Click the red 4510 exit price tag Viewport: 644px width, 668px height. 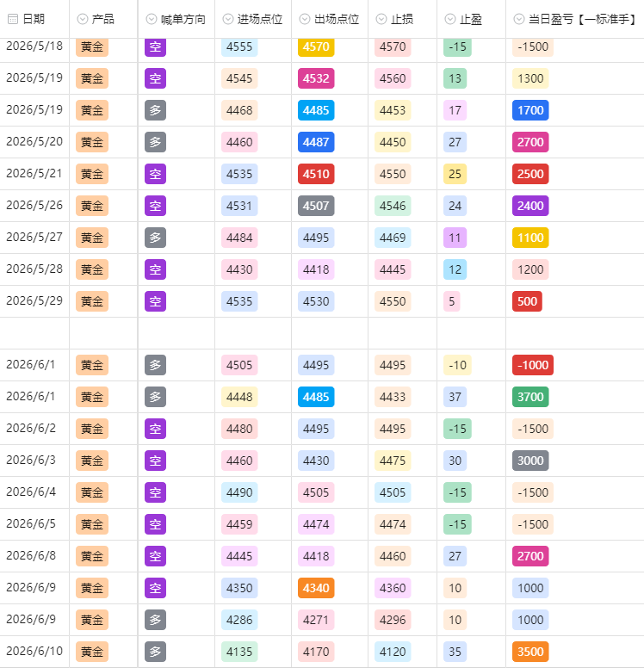click(x=316, y=174)
